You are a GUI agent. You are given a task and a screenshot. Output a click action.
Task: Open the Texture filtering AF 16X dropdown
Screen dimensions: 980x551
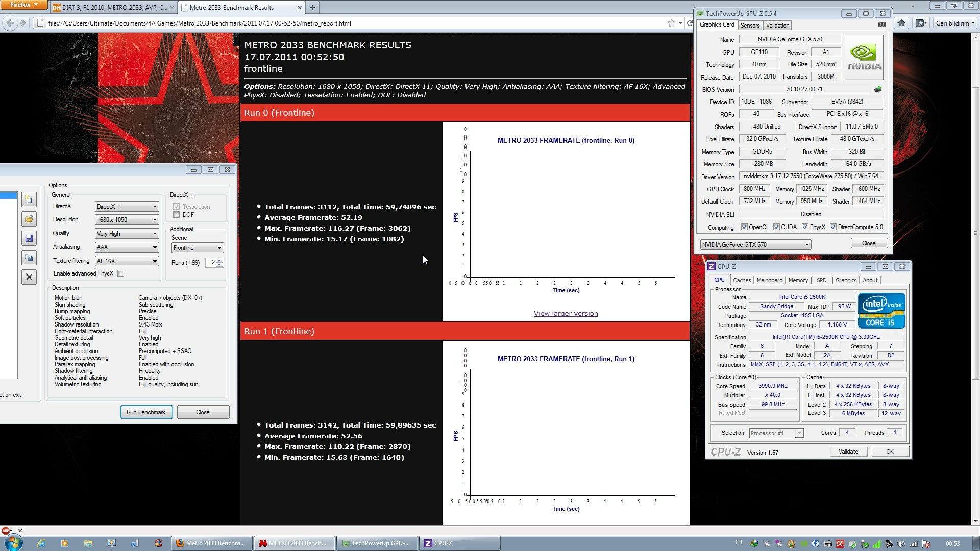click(x=127, y=261)
